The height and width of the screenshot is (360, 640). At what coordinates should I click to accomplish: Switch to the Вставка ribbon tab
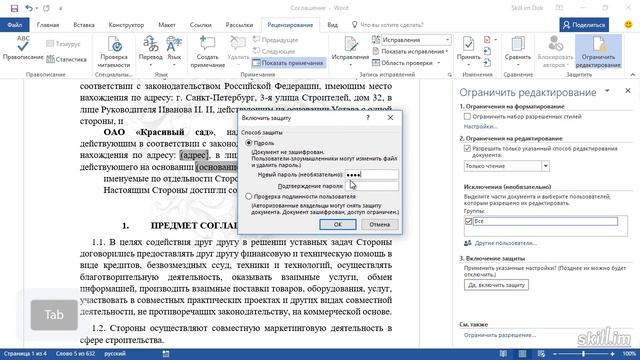(x=84, y=25)
